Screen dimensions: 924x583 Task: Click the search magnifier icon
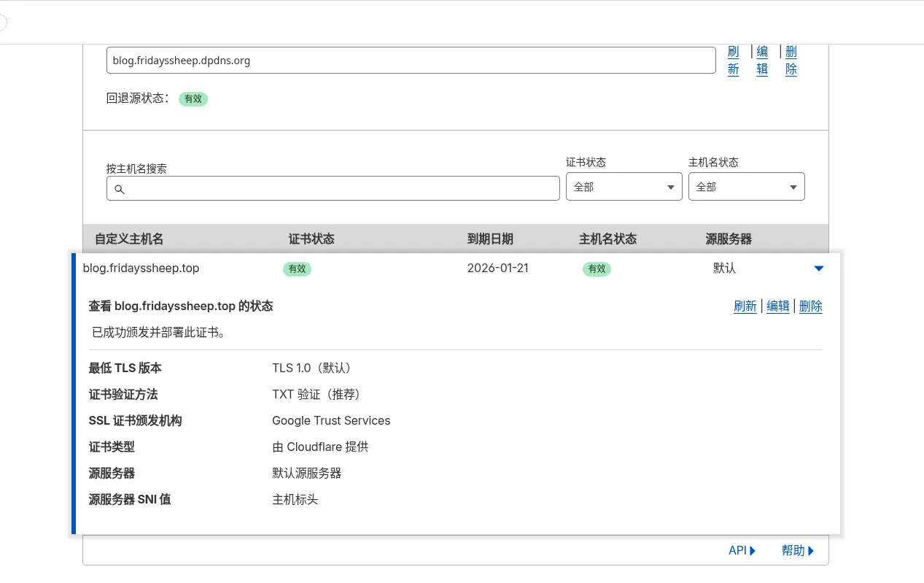[120, 189]
